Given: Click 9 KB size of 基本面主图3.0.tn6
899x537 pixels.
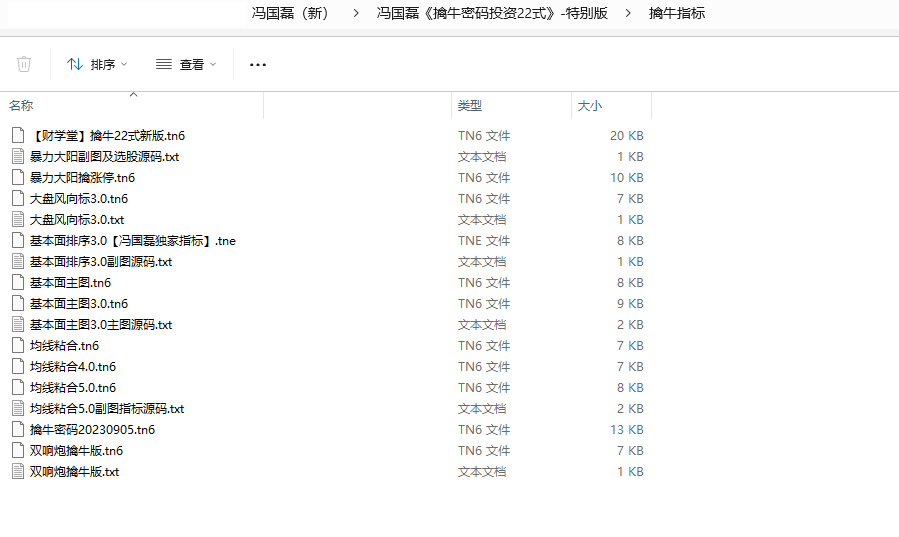Looking at the screenshot, I should (x=630, y=304).
